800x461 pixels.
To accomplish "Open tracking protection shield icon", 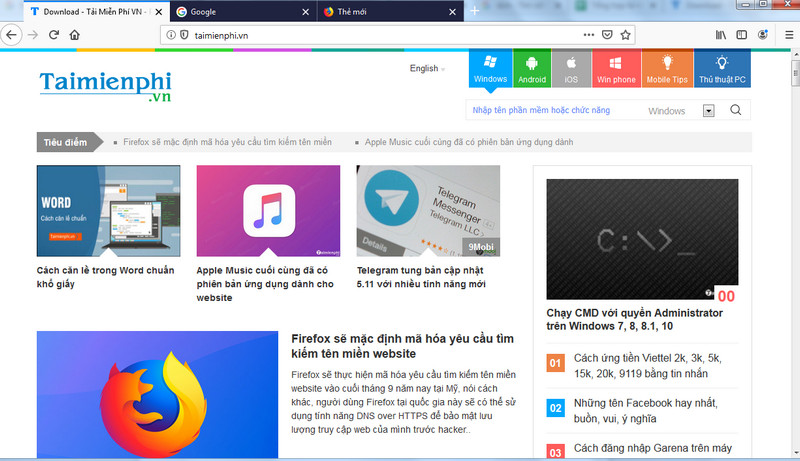I will (x=184, y=35).
